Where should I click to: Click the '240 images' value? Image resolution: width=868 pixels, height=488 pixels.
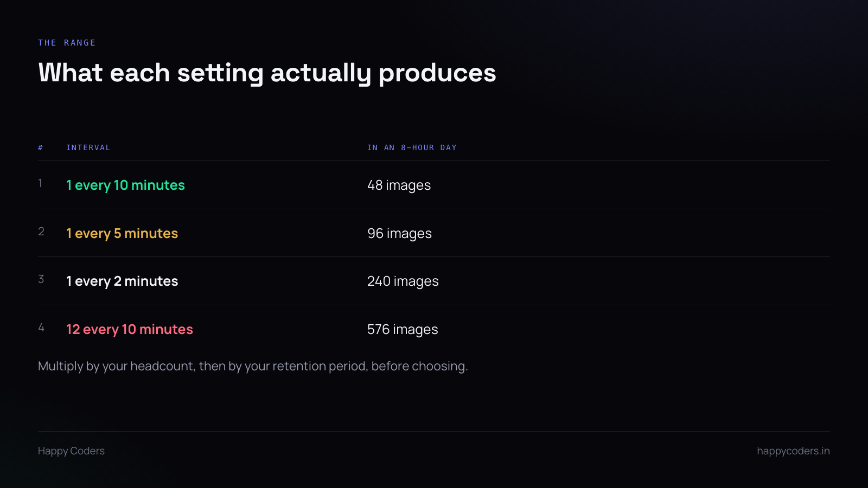click(x=403, y=281)
